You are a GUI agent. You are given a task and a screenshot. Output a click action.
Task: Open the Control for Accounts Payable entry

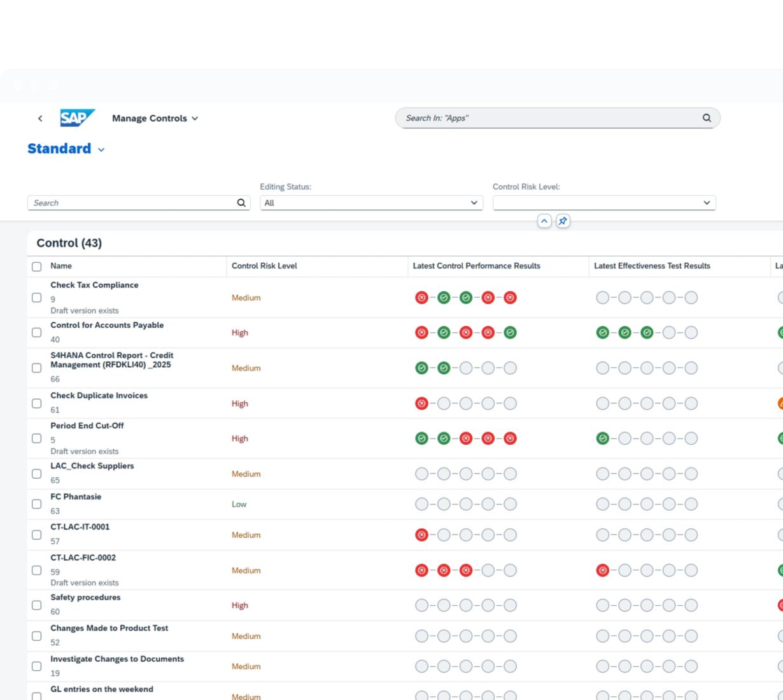[x=107, y=325]
